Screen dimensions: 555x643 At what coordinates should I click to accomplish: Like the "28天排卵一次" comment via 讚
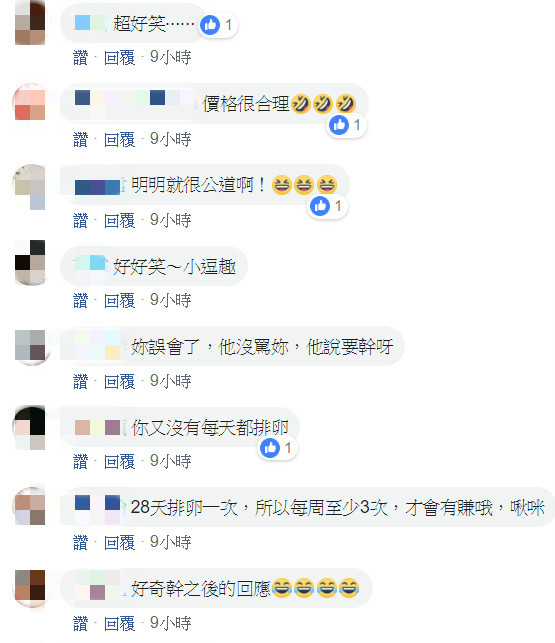pyautogui.click(x=80, y=543)
